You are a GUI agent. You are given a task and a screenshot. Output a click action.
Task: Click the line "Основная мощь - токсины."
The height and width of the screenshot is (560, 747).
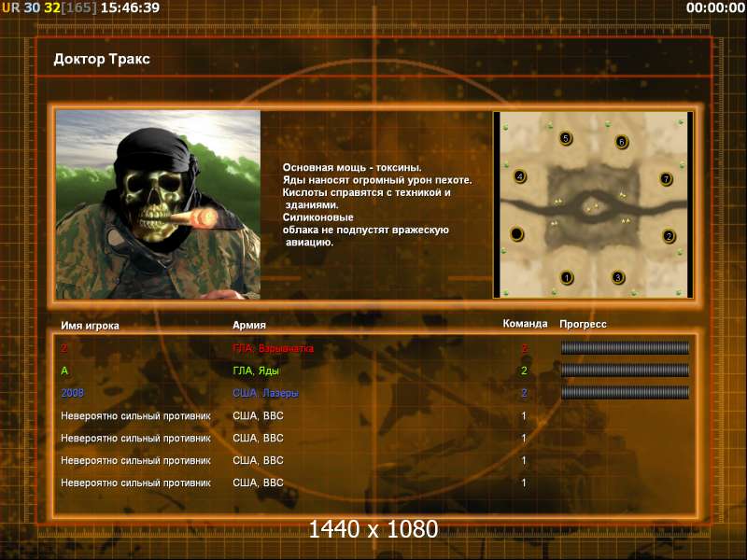[352, 168]
